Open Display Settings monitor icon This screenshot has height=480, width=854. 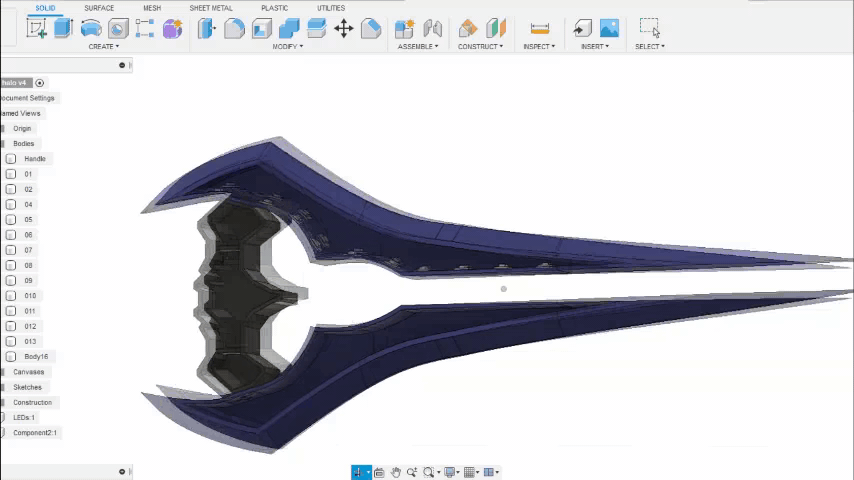(x=449, y=472)
